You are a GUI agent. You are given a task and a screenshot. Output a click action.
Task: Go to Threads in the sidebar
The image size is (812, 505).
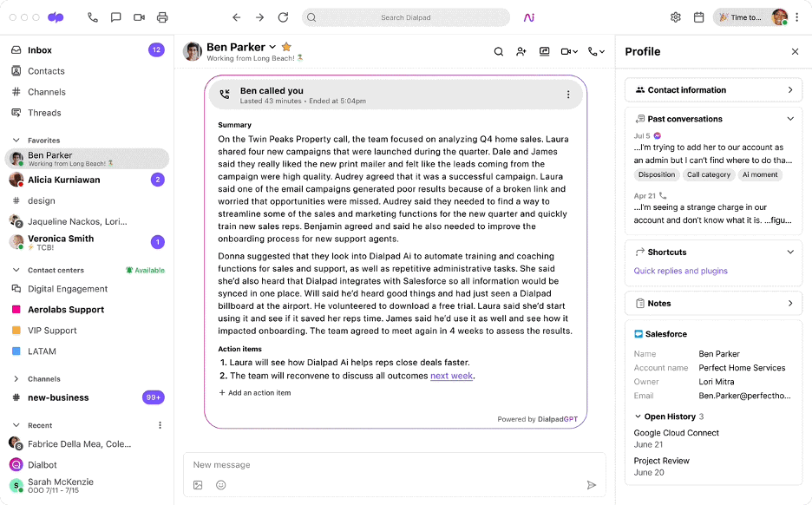click(x=44, y=113)
